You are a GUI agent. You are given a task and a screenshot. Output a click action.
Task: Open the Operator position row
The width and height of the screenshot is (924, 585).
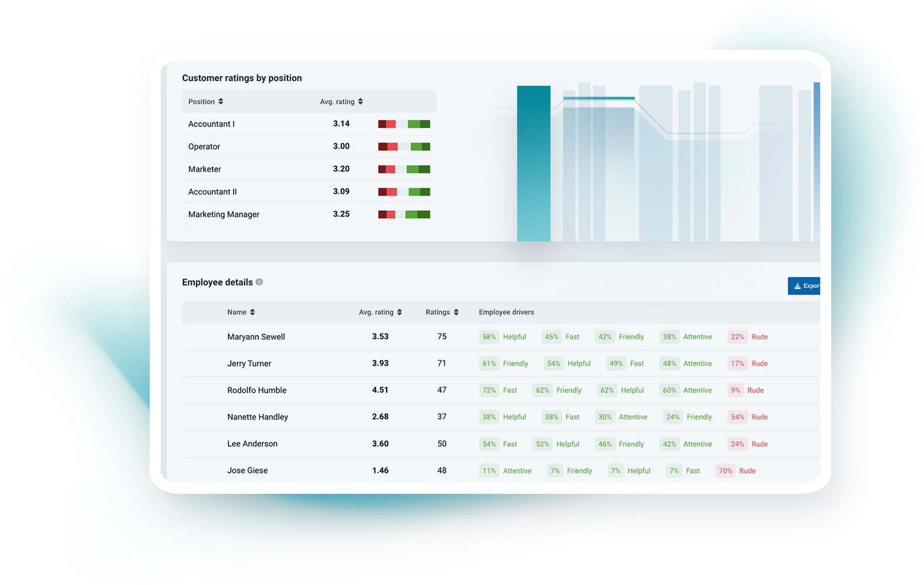pyautogui.click(x=309, y=146)
